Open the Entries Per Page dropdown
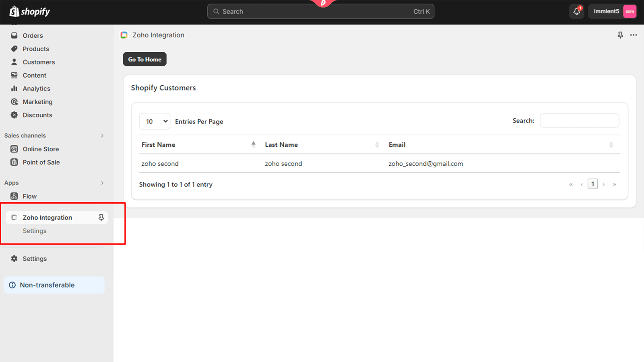 coord(155,121)
